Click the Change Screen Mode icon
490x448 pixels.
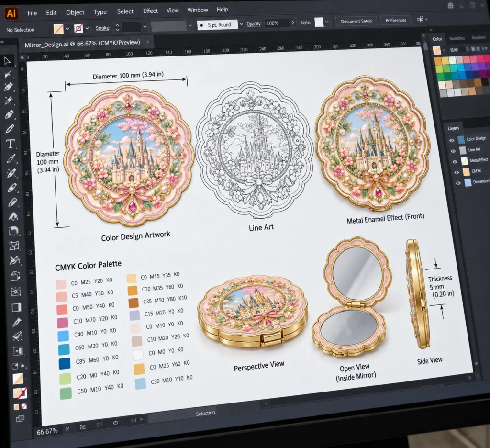(x=20, y=418)
